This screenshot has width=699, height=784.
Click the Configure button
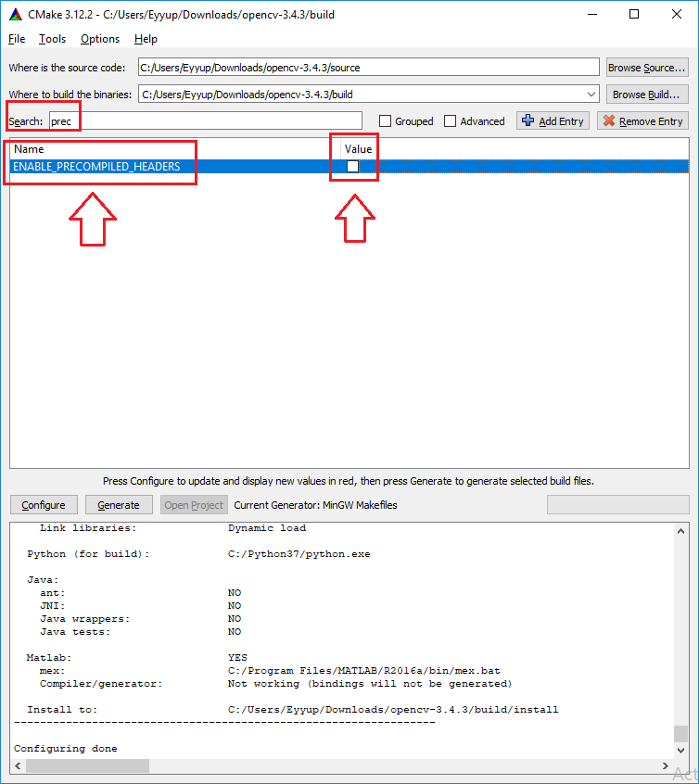click(44, 505)
